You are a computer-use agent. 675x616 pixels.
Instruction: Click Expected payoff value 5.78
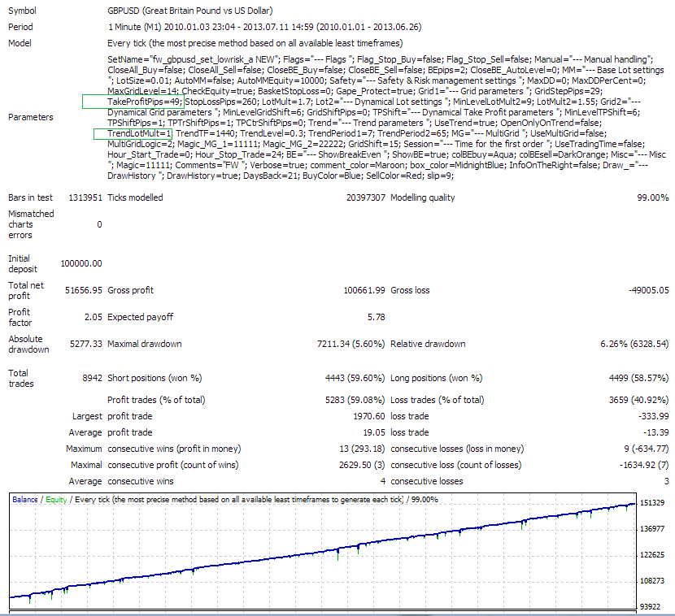[377, 317]
